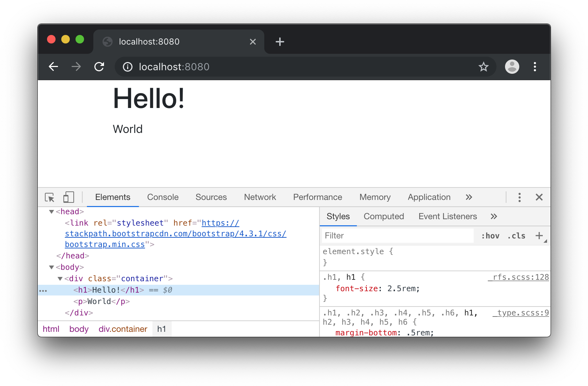Open DevTools customize three-dot menu

(x=519, y=197)
